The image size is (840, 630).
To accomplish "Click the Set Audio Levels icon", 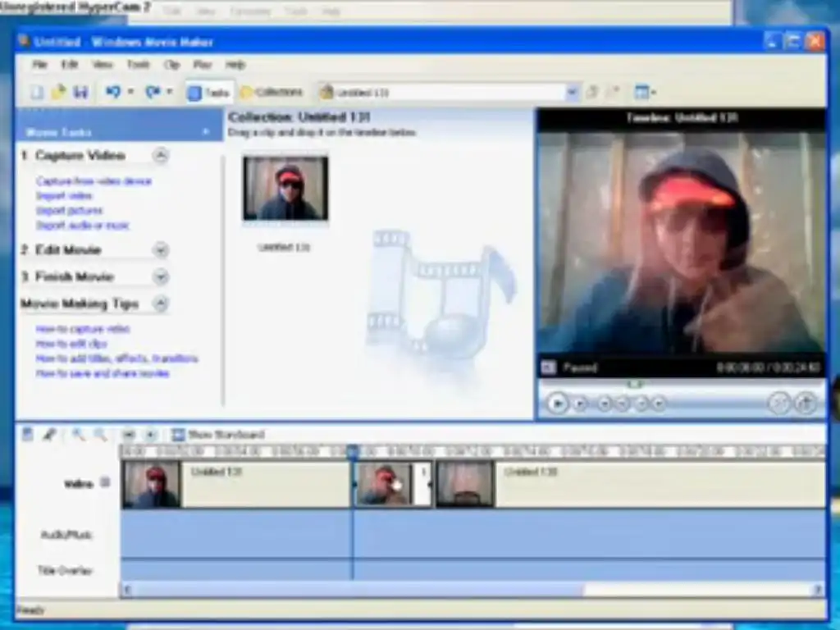I will [27, 435].
